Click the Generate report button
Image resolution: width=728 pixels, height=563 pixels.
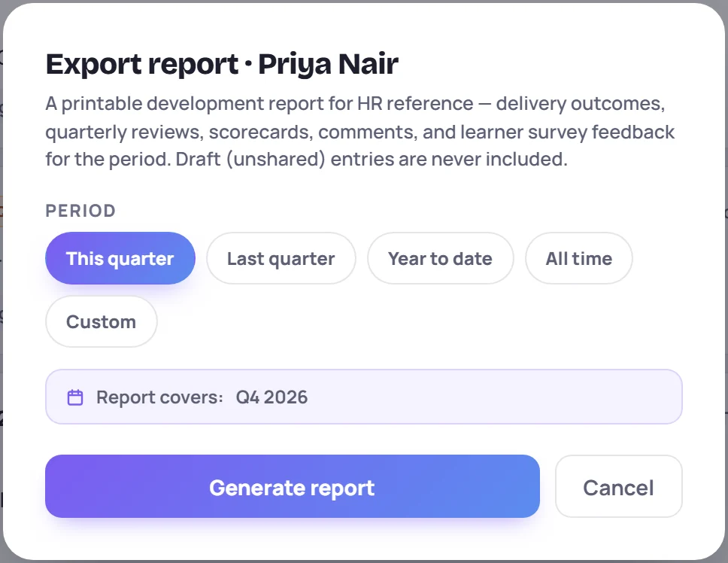293,486
